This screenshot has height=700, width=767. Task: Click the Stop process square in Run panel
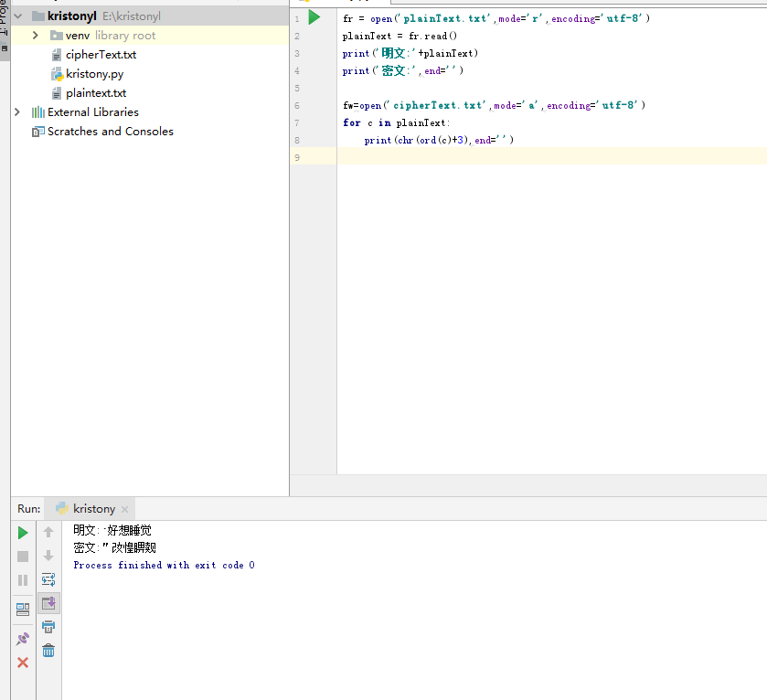[23, 557]
